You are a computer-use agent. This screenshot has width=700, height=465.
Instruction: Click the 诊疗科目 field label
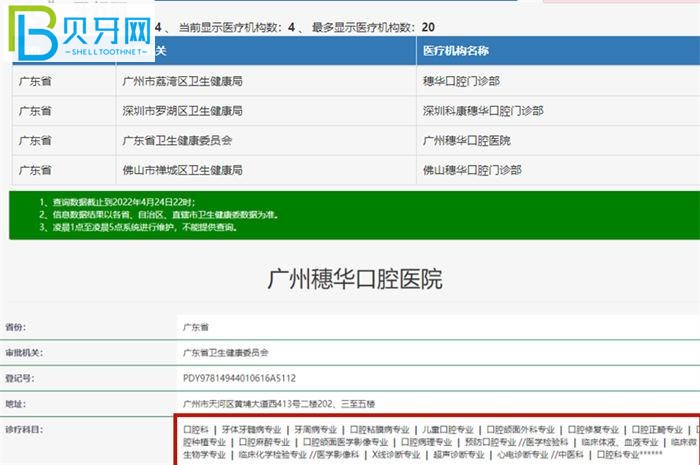[x=24, y=429]
